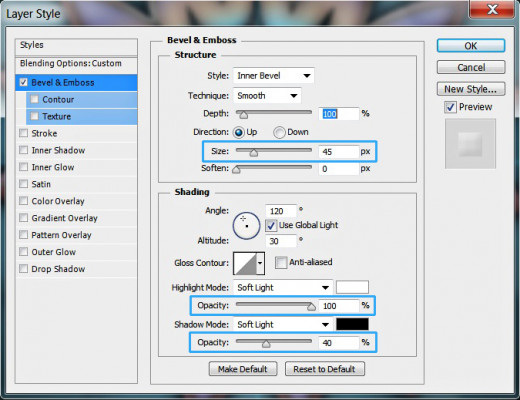This screenshot has height=400, width=520.
Task: Click the black shadow color swatch
Action: [352, 324]
